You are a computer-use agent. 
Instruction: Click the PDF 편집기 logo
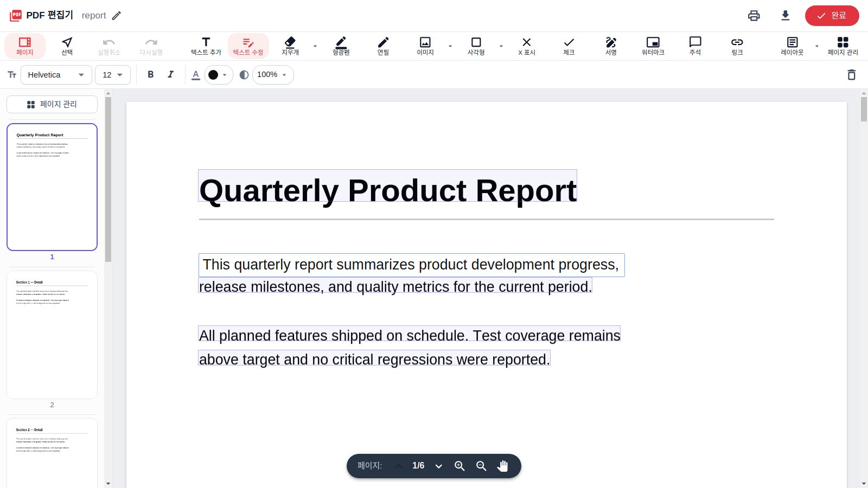[41, 15]
